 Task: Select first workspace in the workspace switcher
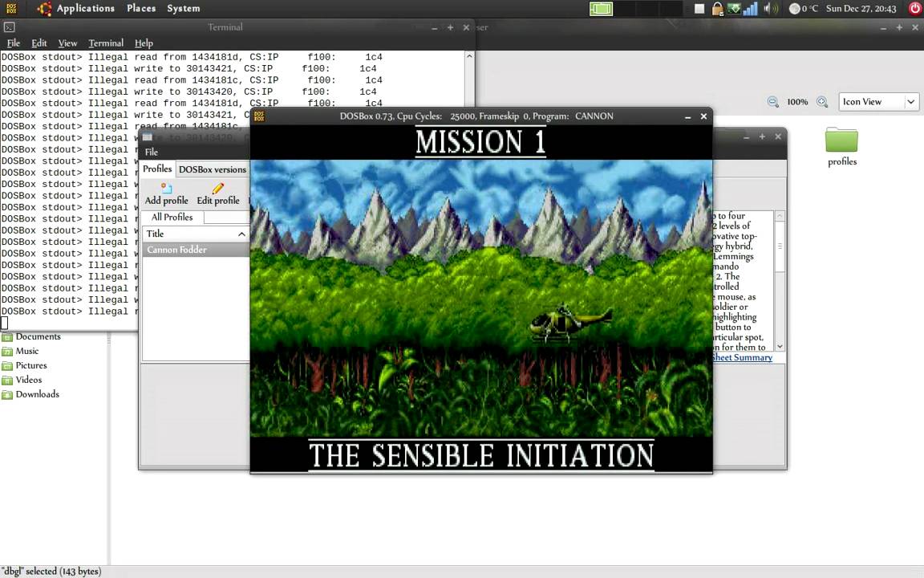[x=601, y=8]
